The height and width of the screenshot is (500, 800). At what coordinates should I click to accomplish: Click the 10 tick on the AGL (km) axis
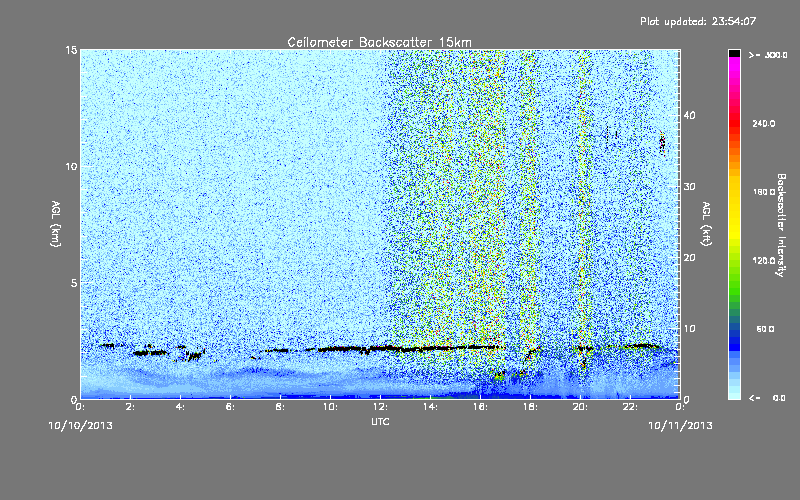click(x=71, y=166)
